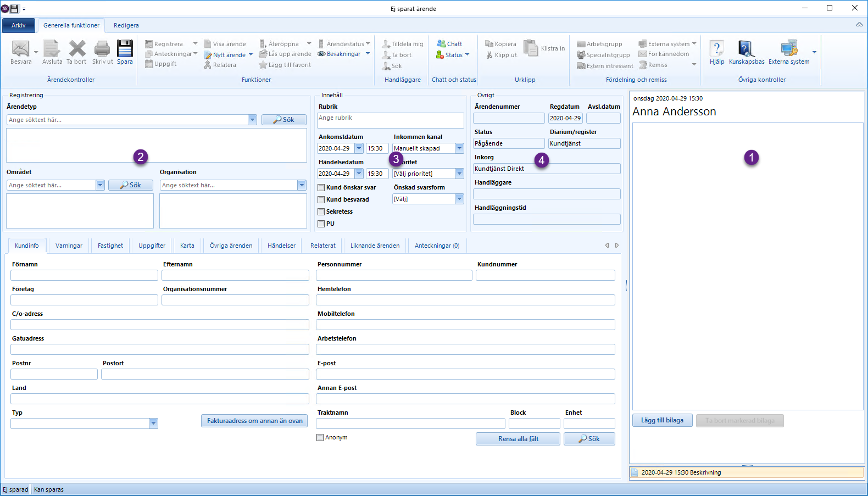Tick the Anonym checkbox
The height and width of the screenshot is (496, 868).
point(320,438)
